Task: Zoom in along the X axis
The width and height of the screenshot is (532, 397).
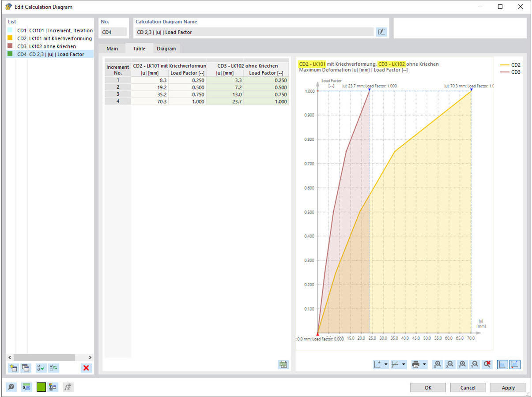Action: pyautogui.click(x=437, y=364)
